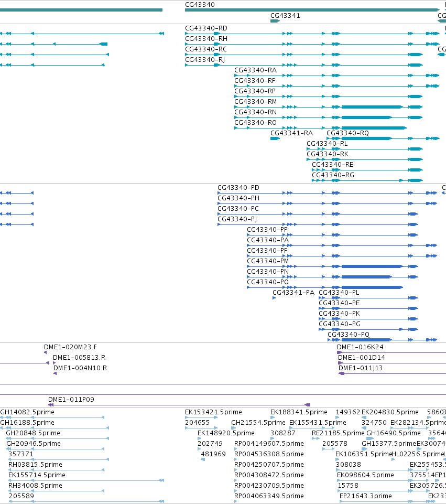This screenshot has height=504, width=446.
Task: Select protein CG43340-PD
Action: point(238,188)
